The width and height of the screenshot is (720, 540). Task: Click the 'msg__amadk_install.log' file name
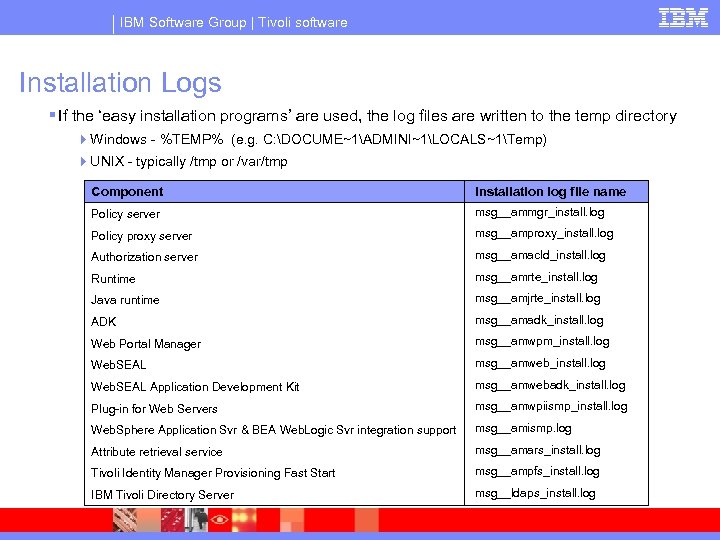coord(539,320)
